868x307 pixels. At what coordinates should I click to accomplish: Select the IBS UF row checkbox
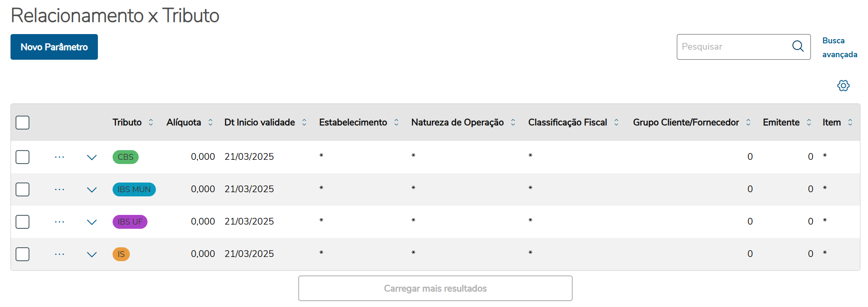pos(23,222)
